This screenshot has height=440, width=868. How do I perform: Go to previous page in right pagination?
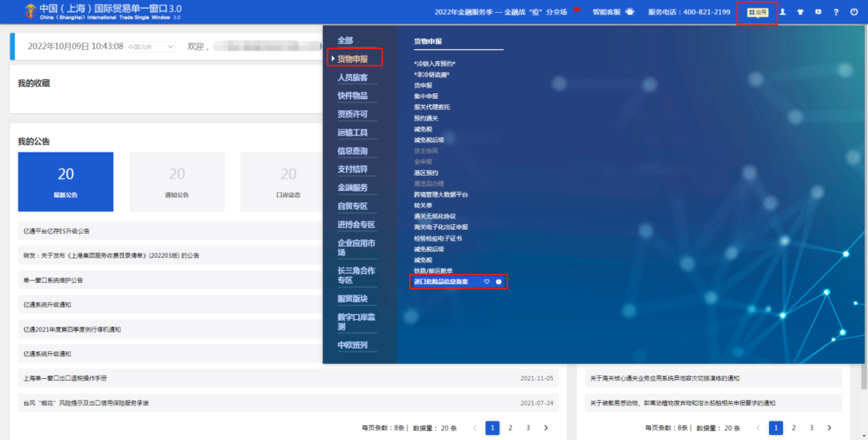(x=758, y=428)
